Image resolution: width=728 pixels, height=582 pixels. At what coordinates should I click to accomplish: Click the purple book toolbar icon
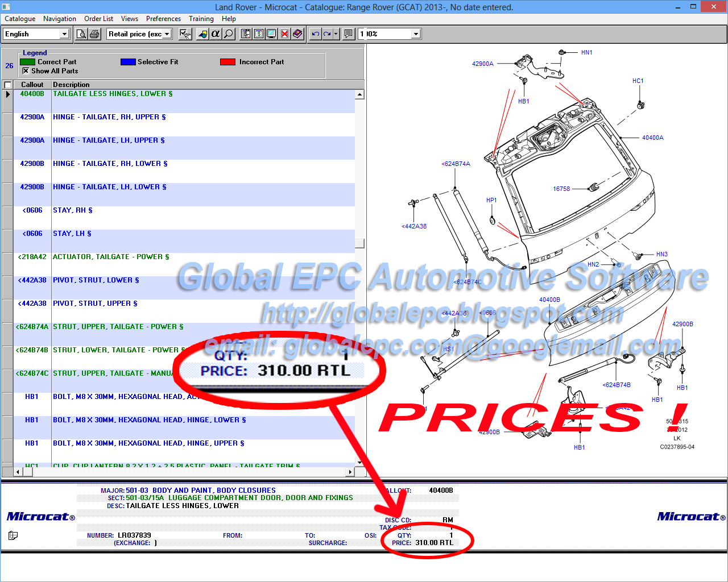(297, 34)
